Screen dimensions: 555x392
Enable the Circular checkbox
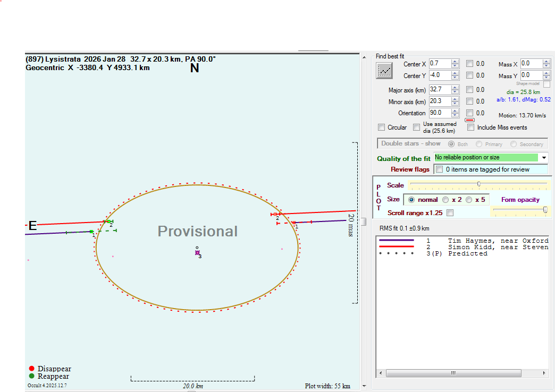381,127
